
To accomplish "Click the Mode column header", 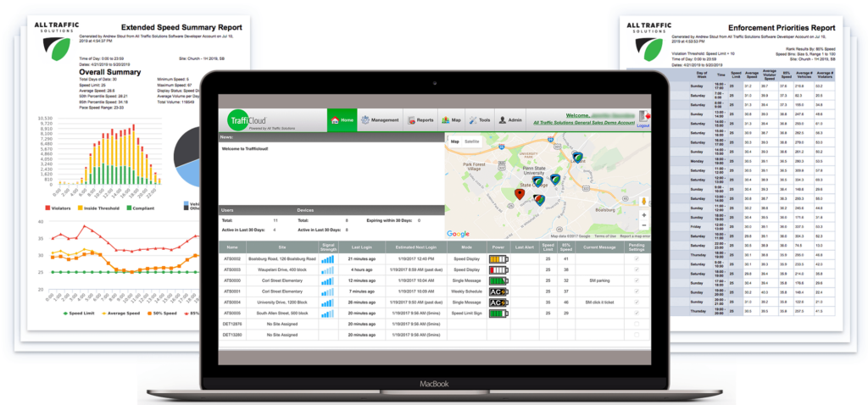I will tap(467, 247).
